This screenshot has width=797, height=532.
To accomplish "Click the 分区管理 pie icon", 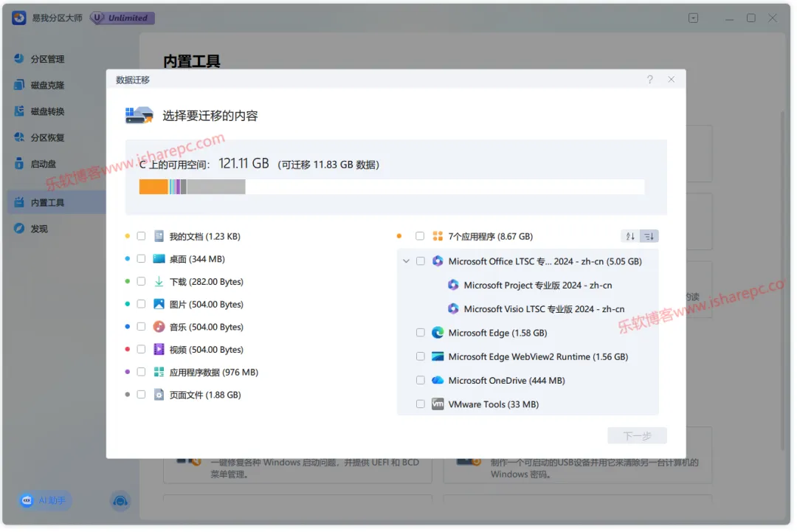I will tap(19, 58).
